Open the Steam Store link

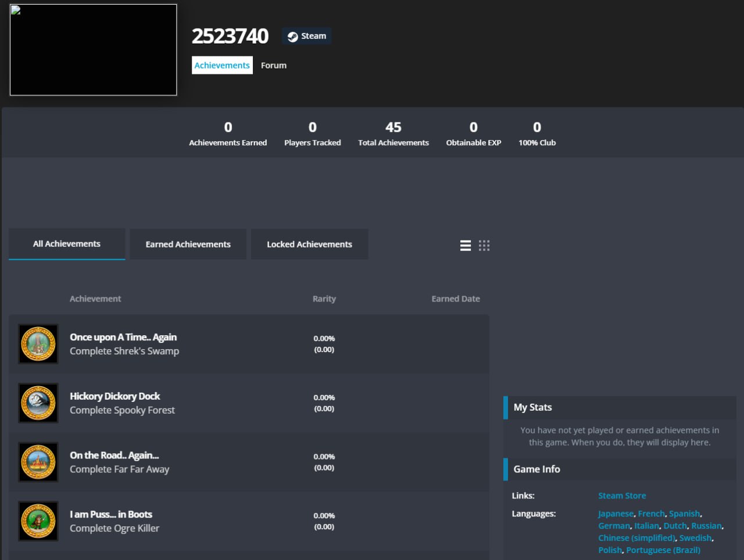coord(622,496)
